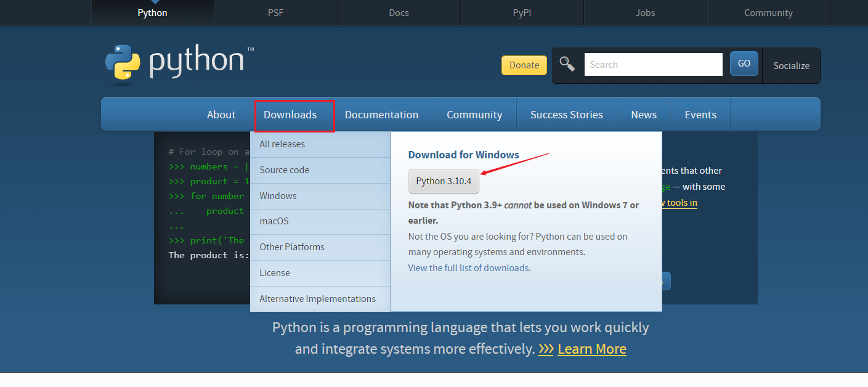This screenshot has width=868, height=387.
Task: Open the Docs top tab
Action: (x=399, y=12)
